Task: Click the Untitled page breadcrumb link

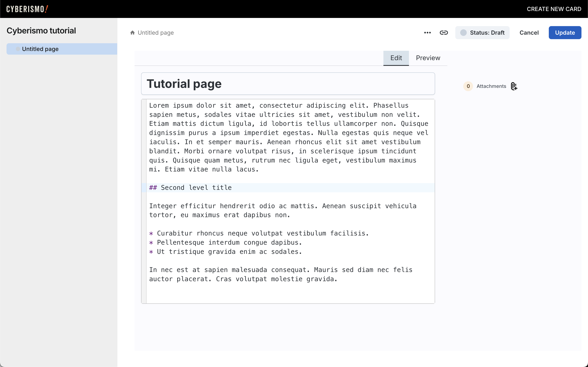Action: click(x=156, y=33)
